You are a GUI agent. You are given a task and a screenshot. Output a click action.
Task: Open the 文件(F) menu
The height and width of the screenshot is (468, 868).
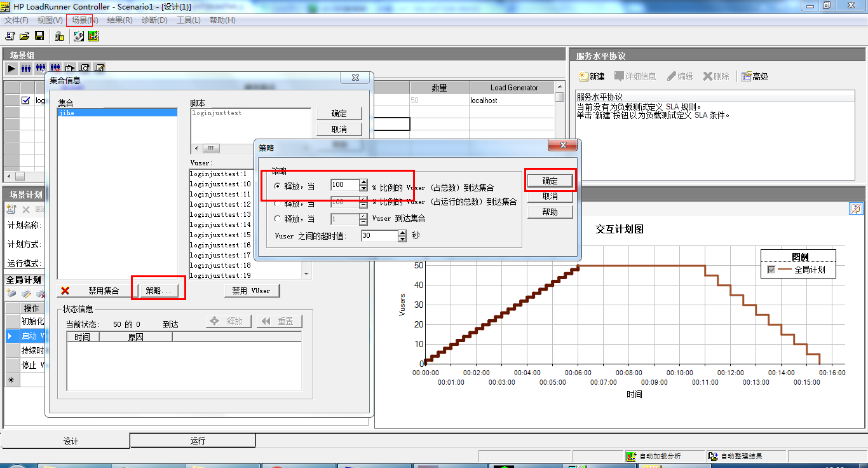click(x=17, y=20)
